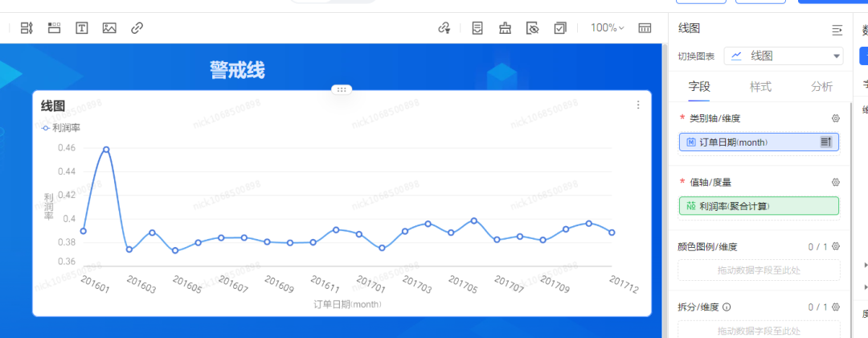This screenshot has height=338, width=868.
Task: Click the 线图 chart card title
Action: pos(52,105)
